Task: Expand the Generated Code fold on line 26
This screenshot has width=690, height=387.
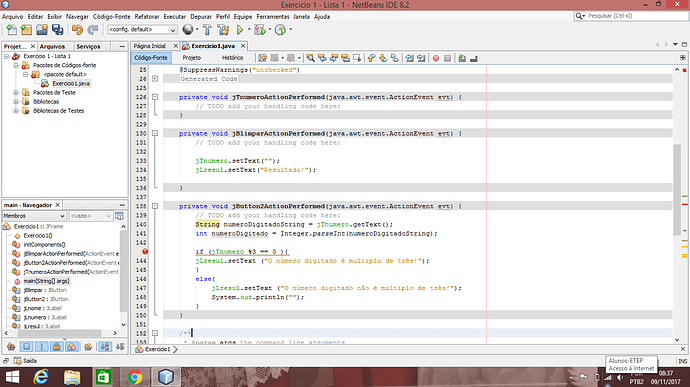Action: point(155,79)
